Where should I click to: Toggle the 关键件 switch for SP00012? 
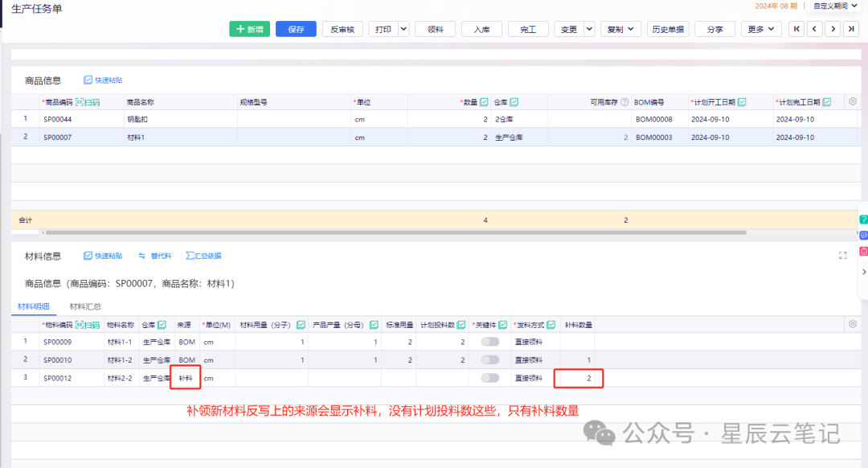(490, 378)
